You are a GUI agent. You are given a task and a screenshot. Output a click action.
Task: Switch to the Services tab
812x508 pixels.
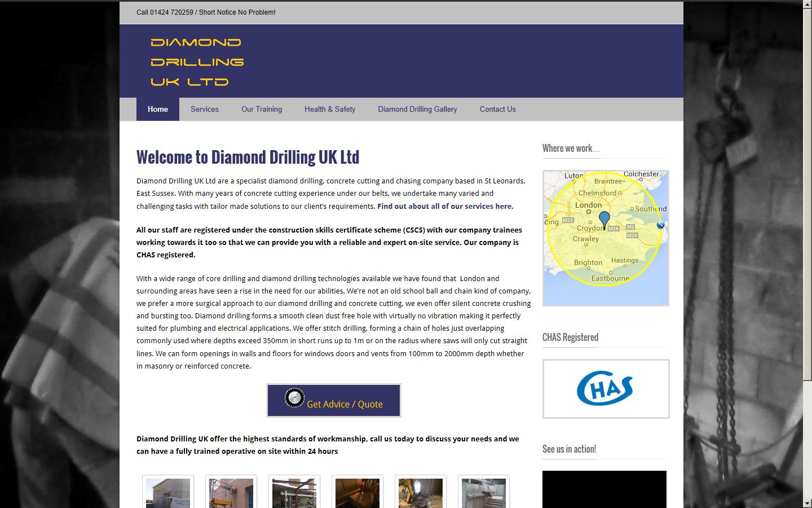point(205,109)
